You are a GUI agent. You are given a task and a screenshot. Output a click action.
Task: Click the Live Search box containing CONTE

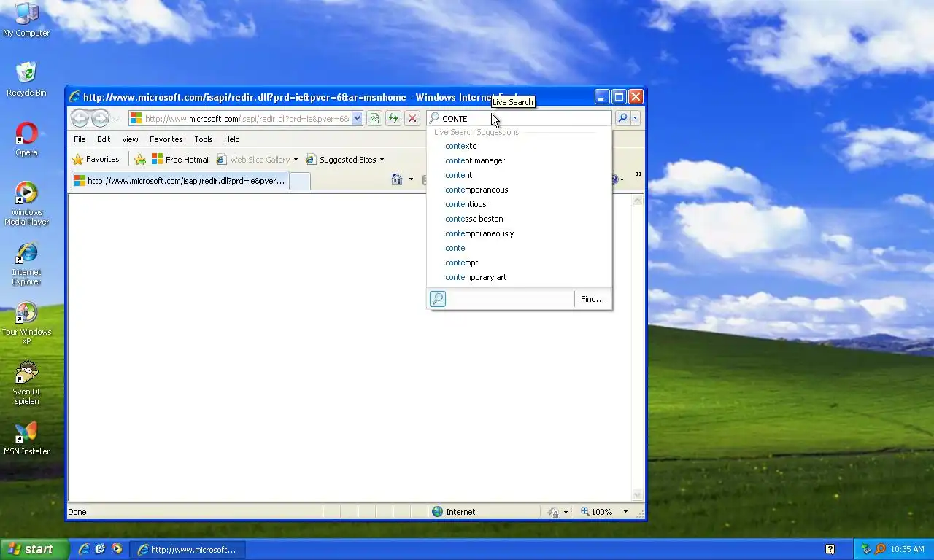519,118
